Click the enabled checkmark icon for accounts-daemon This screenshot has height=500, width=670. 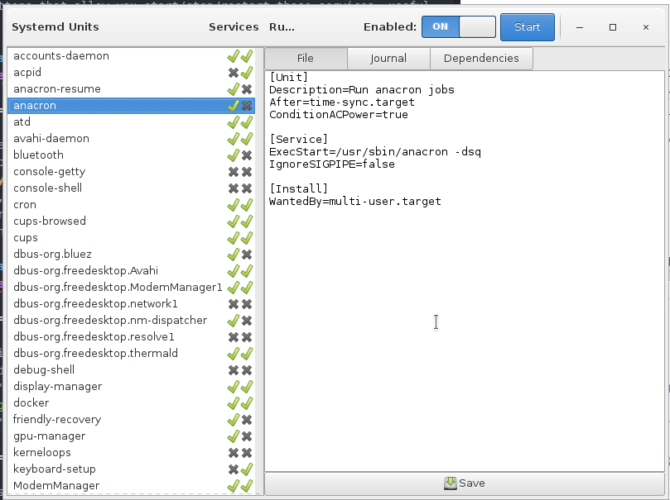[x=233, y=56]
